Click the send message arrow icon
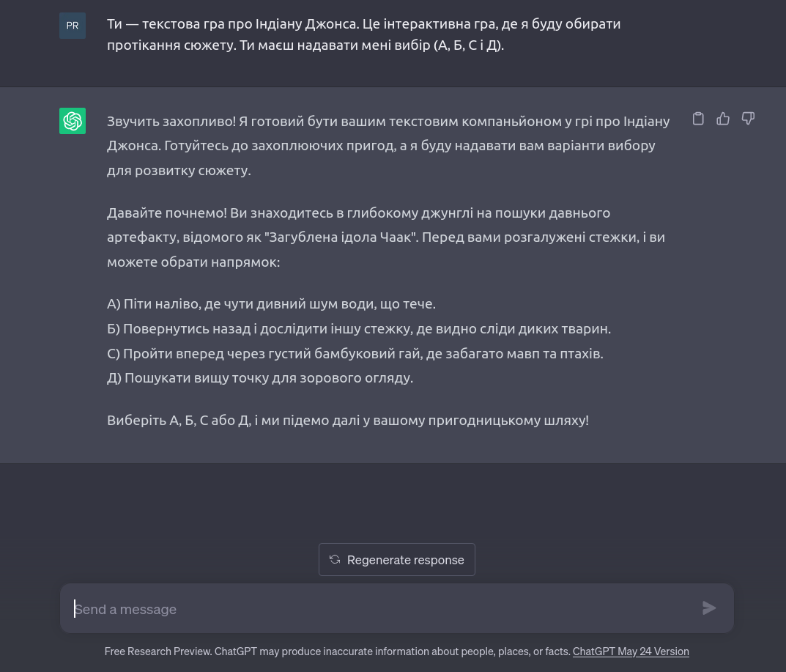 (708, 608)
